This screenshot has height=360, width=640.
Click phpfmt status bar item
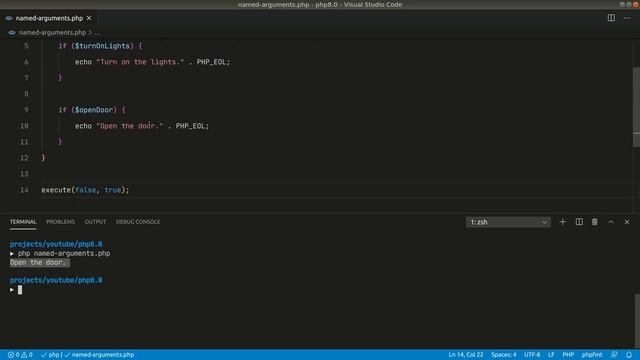point(592,355)
